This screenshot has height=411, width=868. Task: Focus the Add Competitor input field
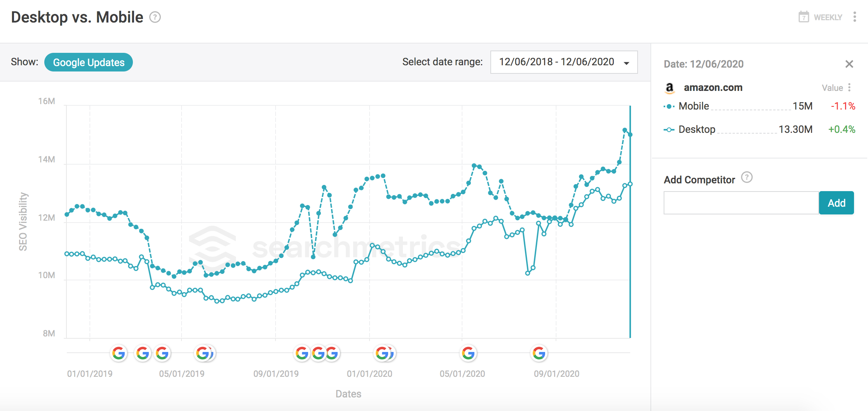(x=741, y=203)
